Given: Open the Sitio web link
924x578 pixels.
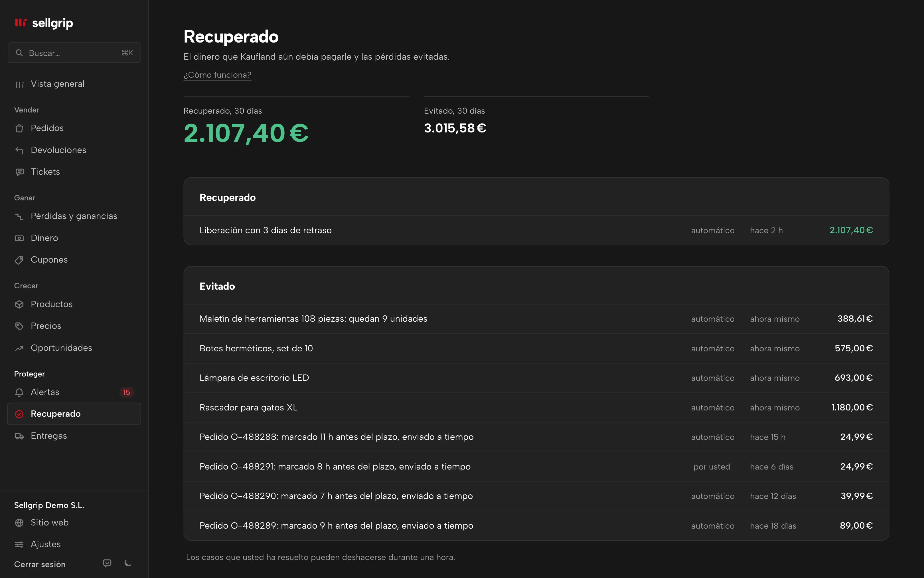Looking at the screenshot, I should pos(74,523).
